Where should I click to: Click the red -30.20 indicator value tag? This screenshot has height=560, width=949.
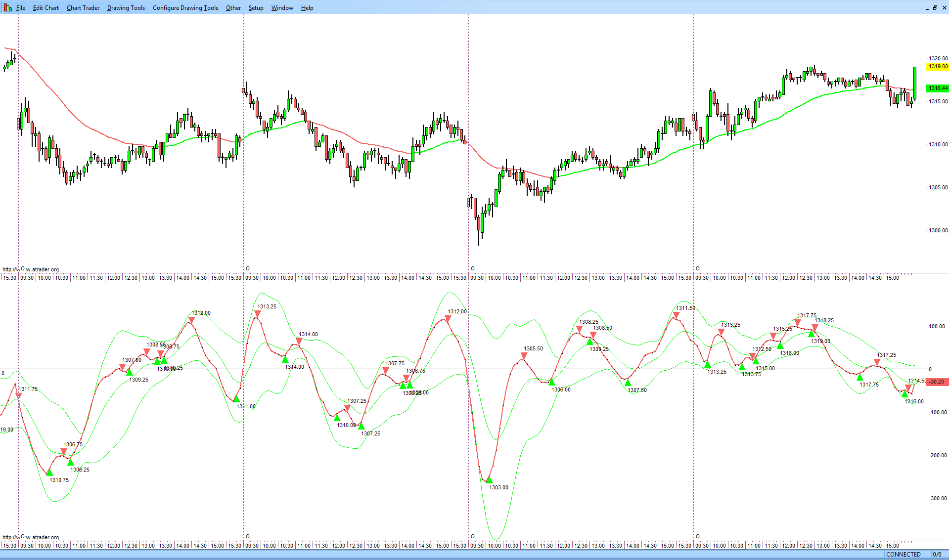pyautogui.click(x=938, y=382)
